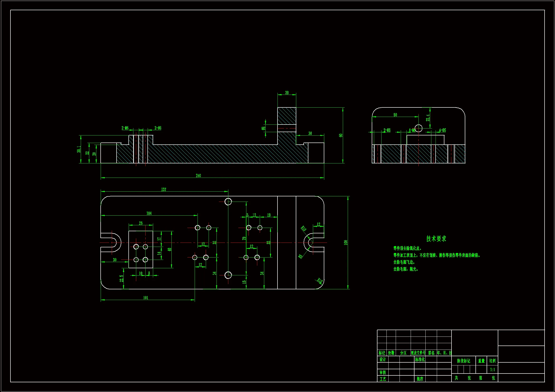Select the R5 radius label
This screenshot has width=555, height=392.
[x=301, y=256]
